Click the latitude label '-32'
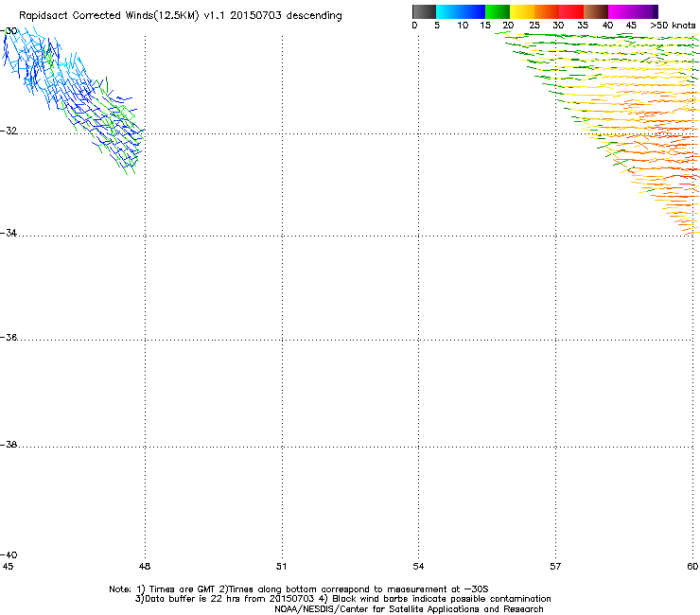 tap(9, 131)
